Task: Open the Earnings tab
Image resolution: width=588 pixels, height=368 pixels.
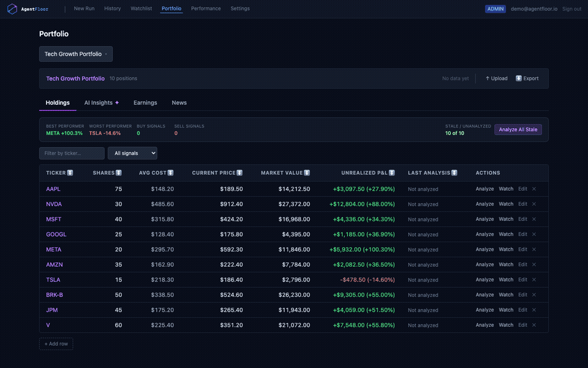Action: [145, 102]
